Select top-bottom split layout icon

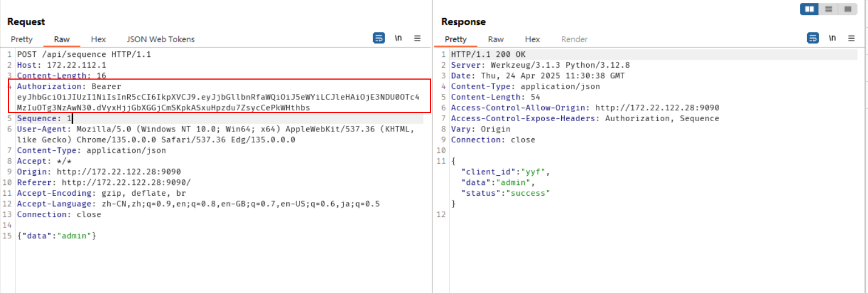[829, 9]
